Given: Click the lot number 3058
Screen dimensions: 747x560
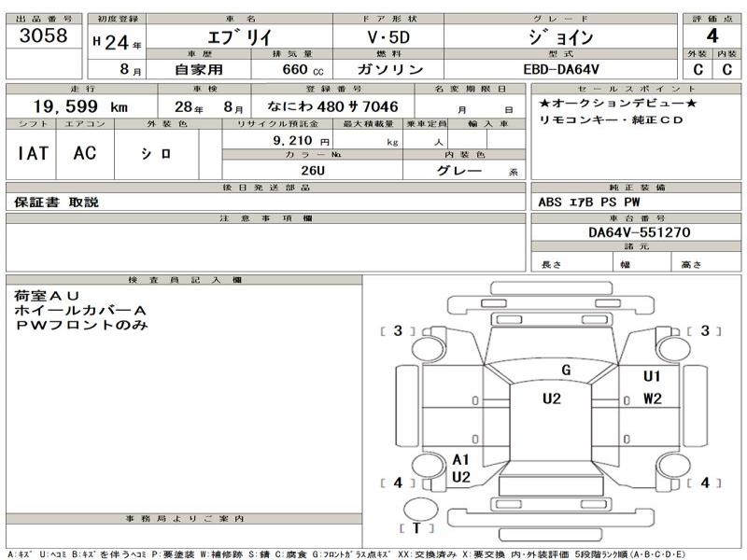Looking at the screenshot, I should (x=43, y=36).
